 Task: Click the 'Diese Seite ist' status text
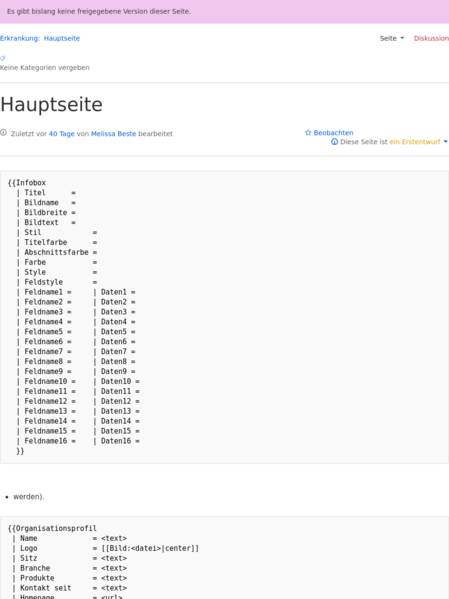pos(364,142)
